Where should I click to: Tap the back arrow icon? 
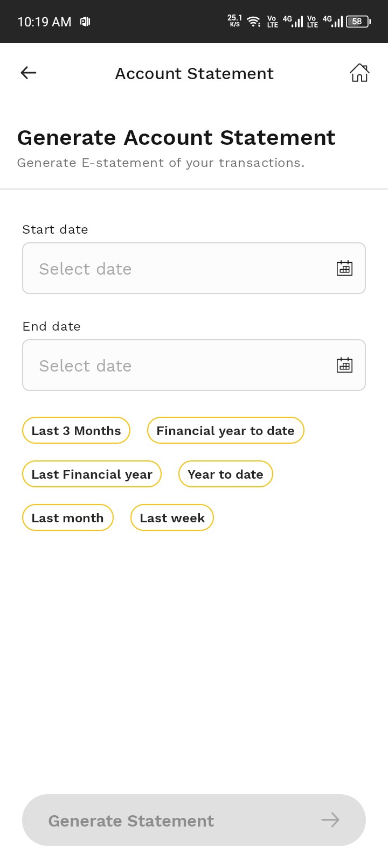pyautogui.click(x=29, y=73)
